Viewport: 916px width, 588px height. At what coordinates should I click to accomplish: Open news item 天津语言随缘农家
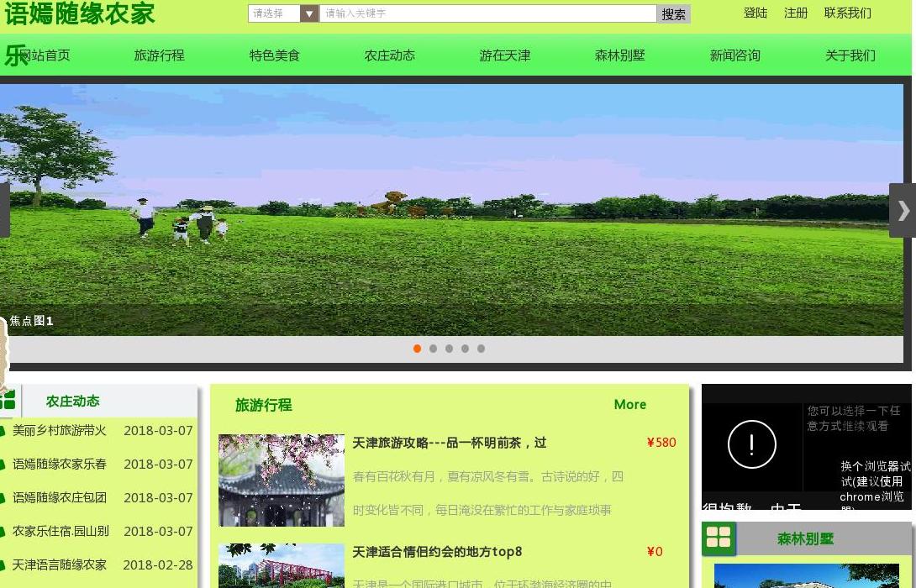60,564
